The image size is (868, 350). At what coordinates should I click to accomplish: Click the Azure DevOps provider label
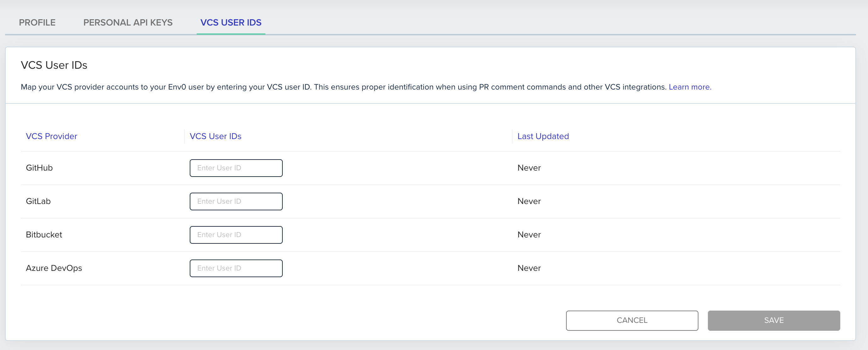pyautogui.click(x=54, y=268)
